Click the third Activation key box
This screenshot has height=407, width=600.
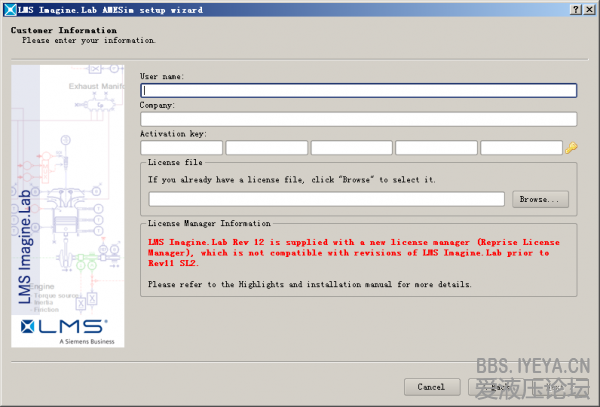(x=351, y=148)
